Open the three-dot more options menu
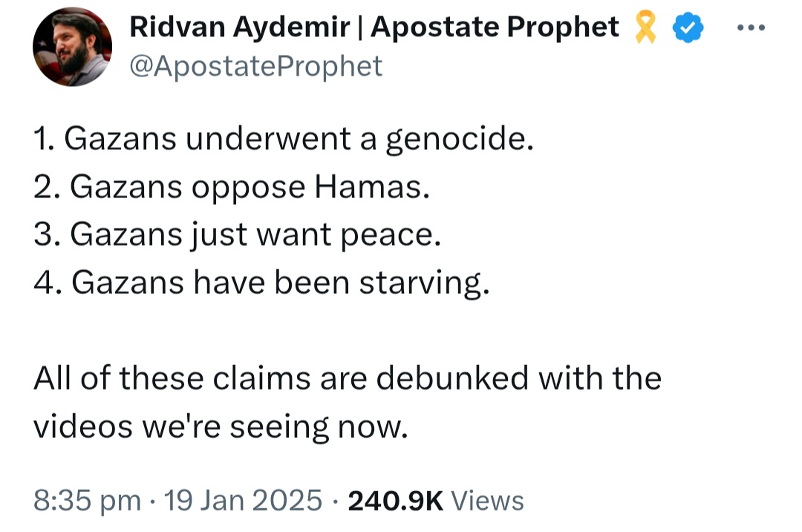The image size is (802, 532). (751, 27)
